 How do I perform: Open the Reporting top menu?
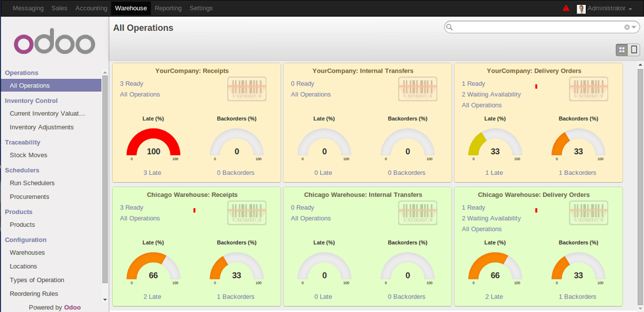click(x=168, y=9)
